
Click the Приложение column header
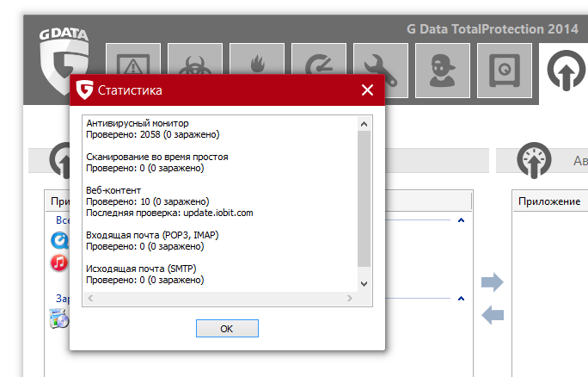(549, 201)
